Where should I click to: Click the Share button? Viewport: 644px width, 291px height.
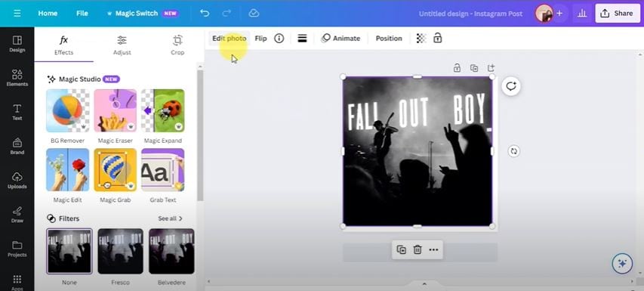pos(618,13)
